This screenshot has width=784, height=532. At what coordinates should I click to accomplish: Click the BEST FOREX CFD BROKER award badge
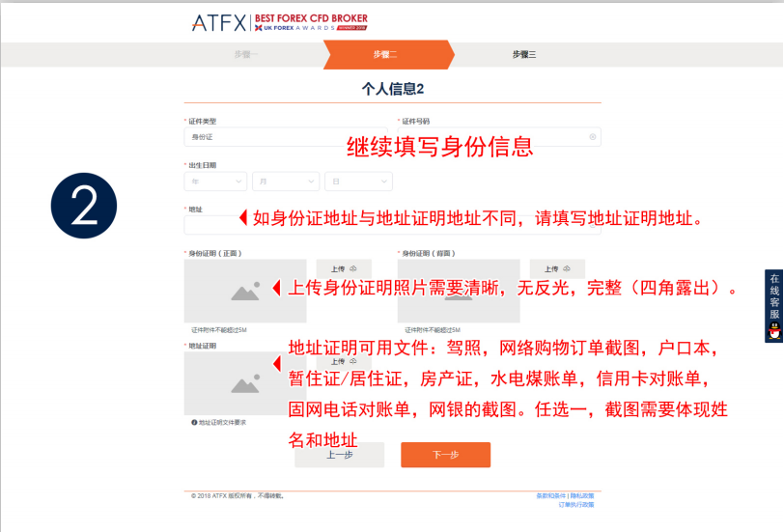click(311, 22)
